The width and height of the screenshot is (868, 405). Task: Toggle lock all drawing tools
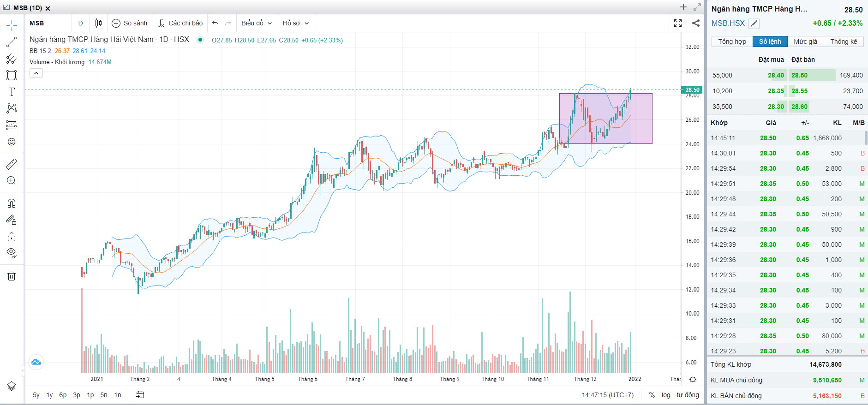pos(12,237)
